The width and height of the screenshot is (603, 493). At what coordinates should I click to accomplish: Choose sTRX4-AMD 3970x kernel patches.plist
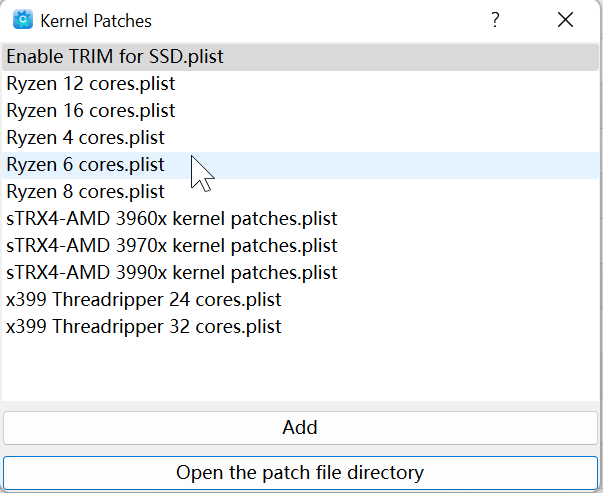(172, 246)
